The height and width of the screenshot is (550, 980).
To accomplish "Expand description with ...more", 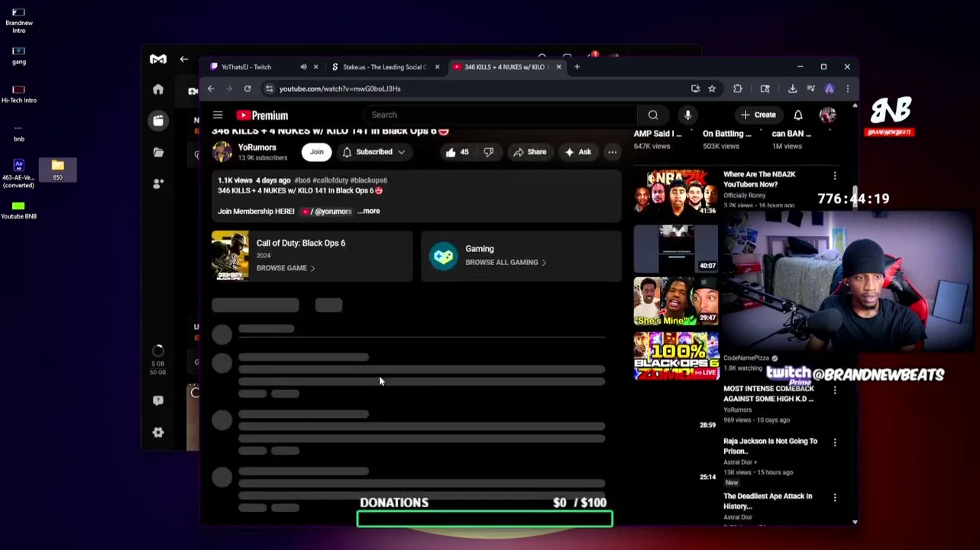I will click(x=369, y=211).
